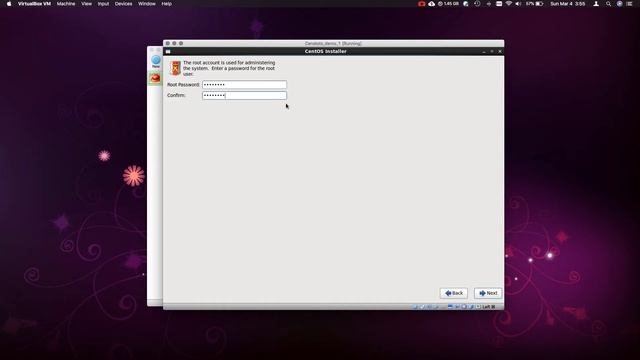Click the Back button in CentOS Installer
This screenshot has height=360, width=640.
point(453,293)
